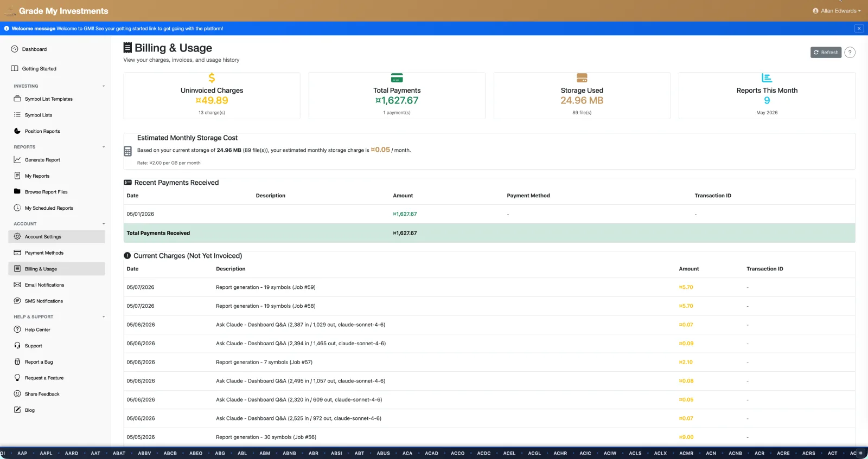The image size is (868, 459).
Task: Click the Position Reports pie chart icon
Action: pos(17,131)
